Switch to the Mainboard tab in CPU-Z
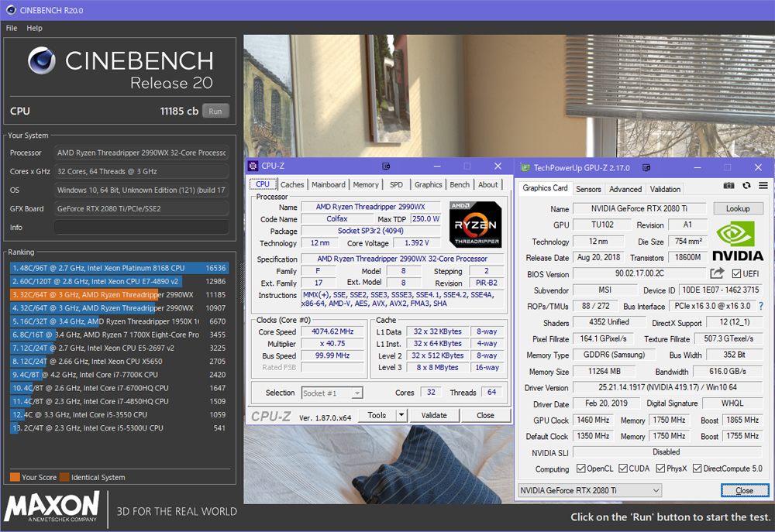This screenshot has height=532, width=775. [x=329, y=184]
